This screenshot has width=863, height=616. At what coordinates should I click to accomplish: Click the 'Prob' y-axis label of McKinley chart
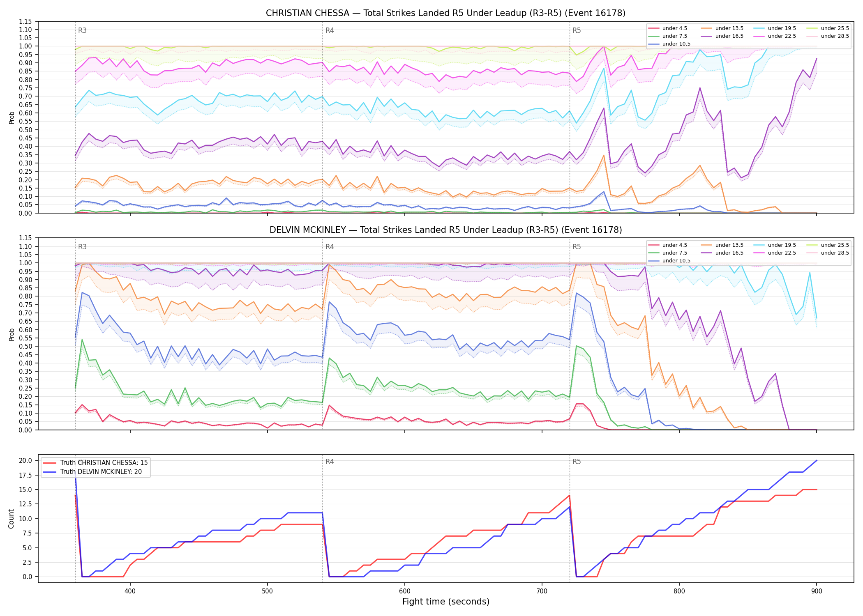[12, 334]
